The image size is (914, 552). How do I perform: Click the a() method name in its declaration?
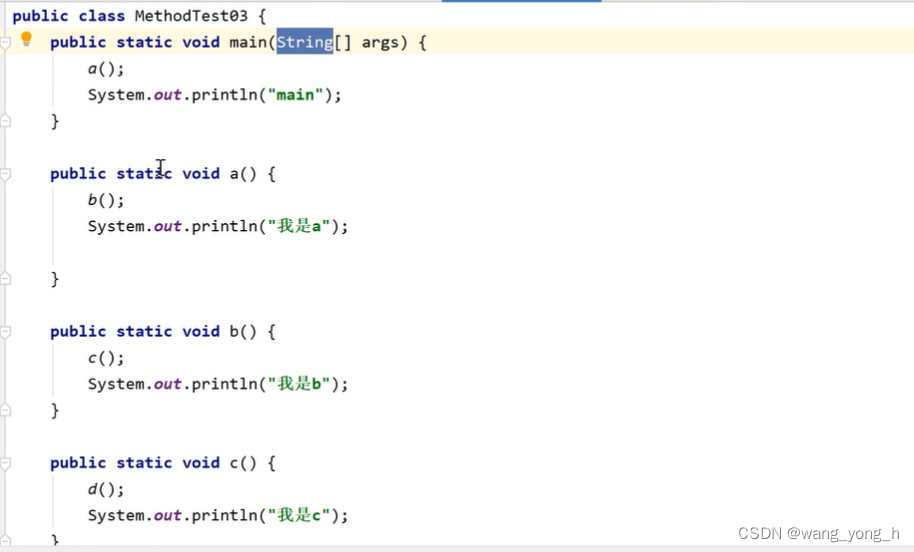pyautogui.click(x=234, y=174)
